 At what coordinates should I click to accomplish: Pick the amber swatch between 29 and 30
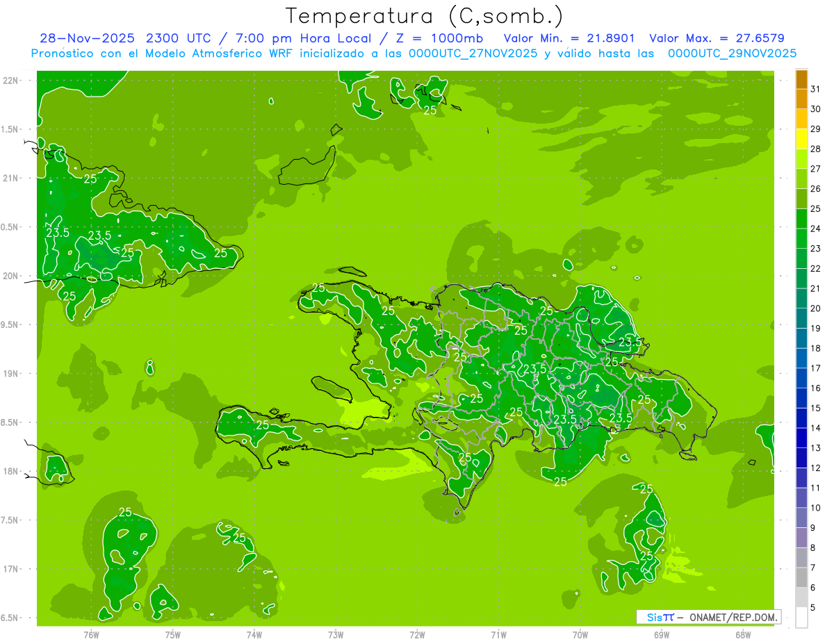[801, 119]
